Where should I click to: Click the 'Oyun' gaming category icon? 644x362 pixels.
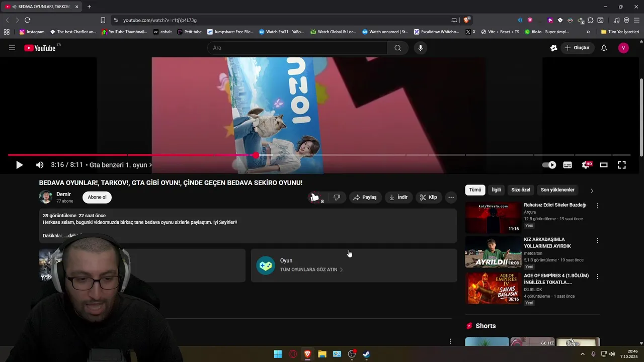click(x=266, y=265)
